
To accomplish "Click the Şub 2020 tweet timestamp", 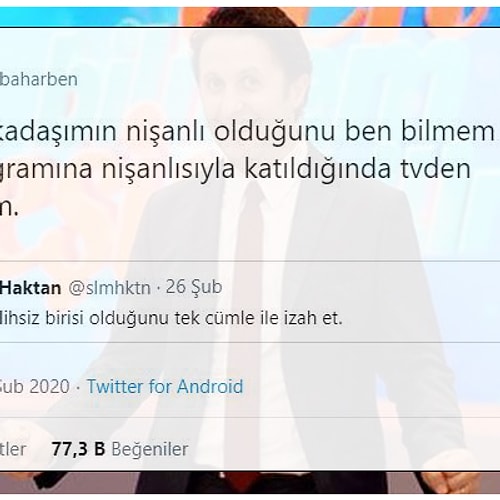I will pos(35,387).
